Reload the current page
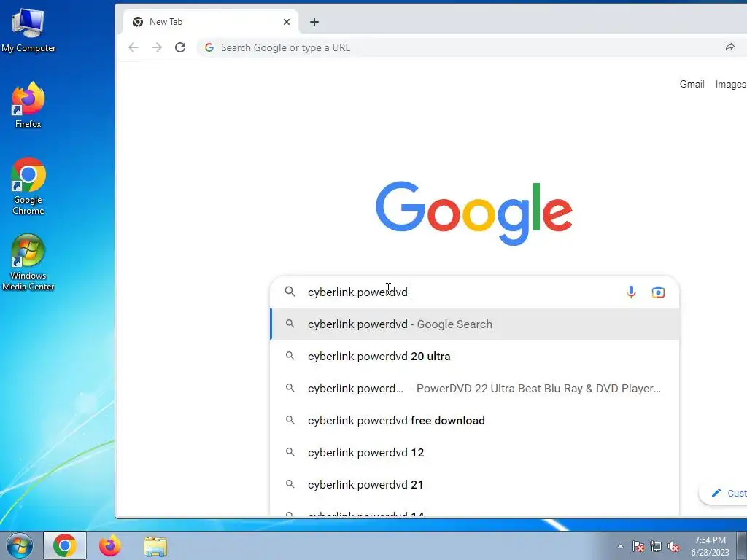 point(180,47)
